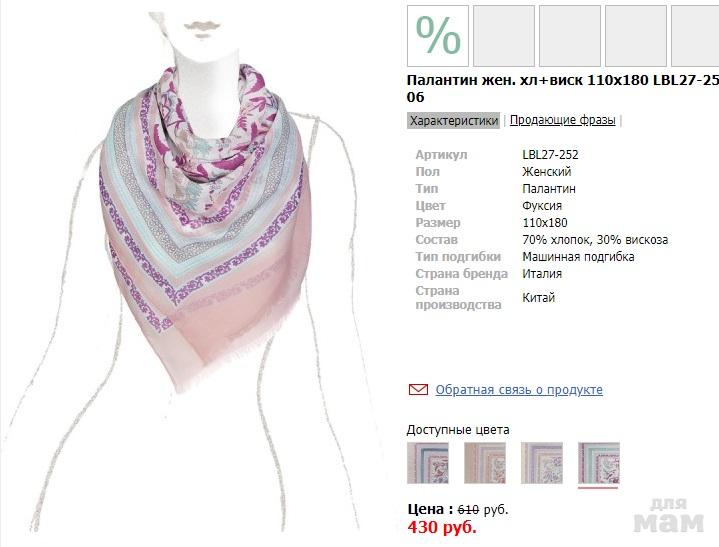Click the Палантин жен. product title
The height and width of the screenshot is (547, 719).
point(563,88)
